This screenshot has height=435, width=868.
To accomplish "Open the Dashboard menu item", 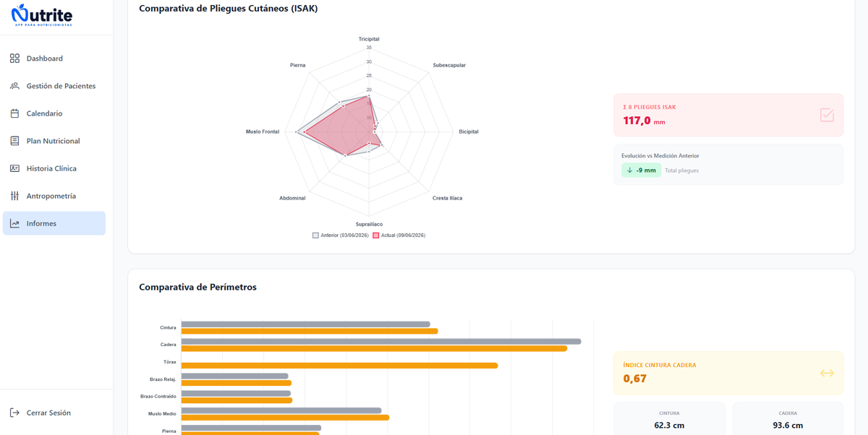I will 54,59.
